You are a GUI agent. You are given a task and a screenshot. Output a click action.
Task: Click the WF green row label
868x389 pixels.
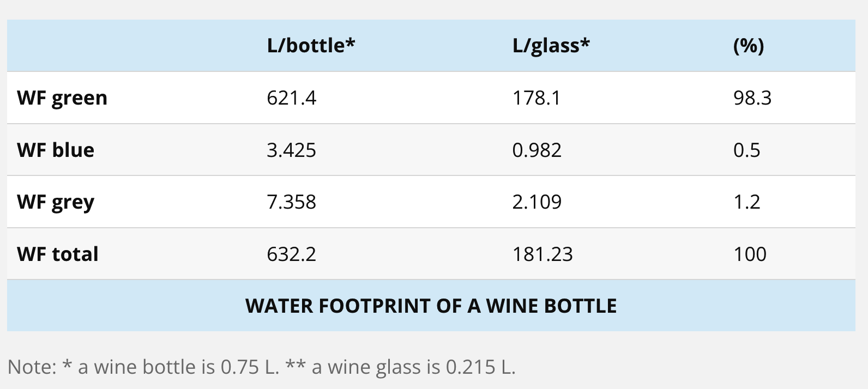[62, 98]
